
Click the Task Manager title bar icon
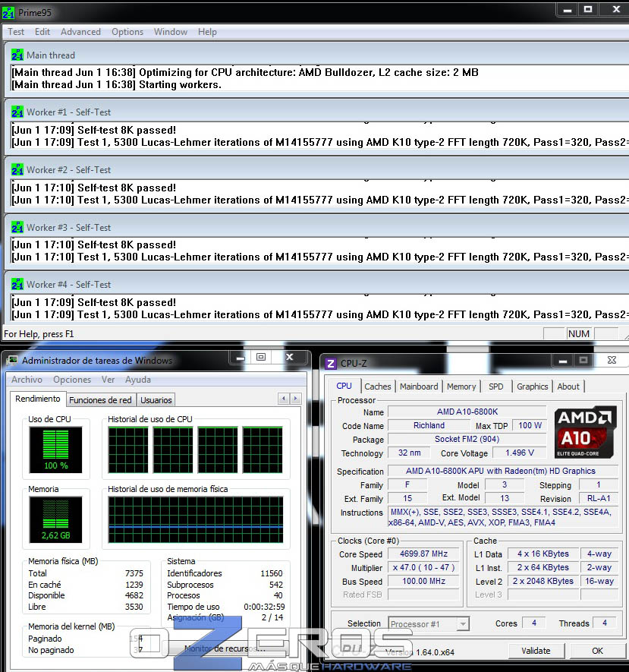click(x=12, y=361)
